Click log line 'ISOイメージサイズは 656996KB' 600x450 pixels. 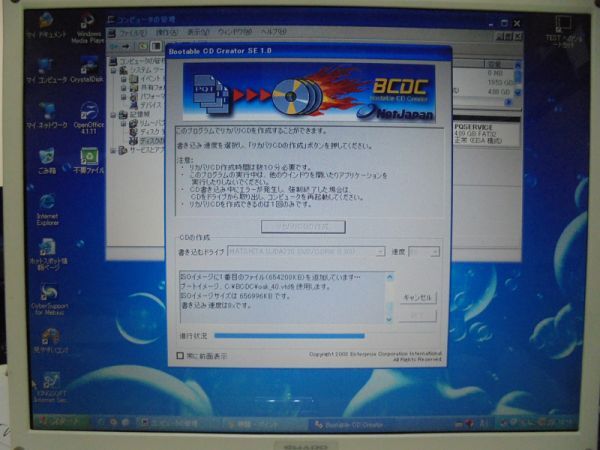235,296
